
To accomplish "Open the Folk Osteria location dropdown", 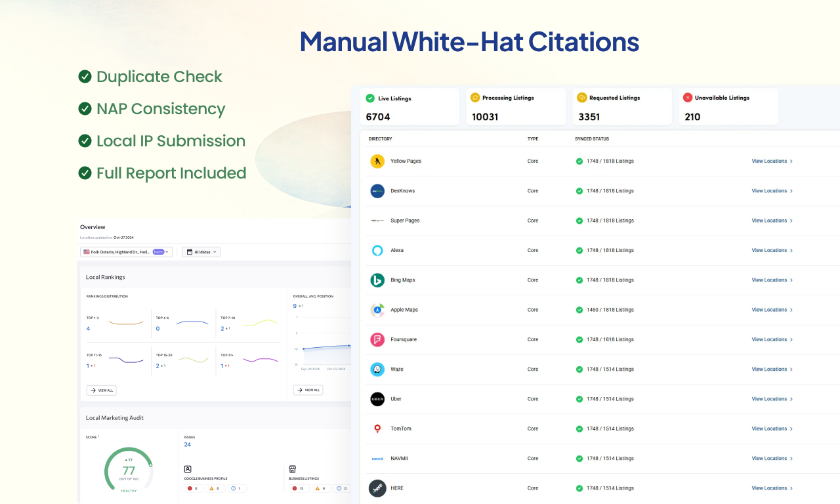I will (x=126, y=252).
